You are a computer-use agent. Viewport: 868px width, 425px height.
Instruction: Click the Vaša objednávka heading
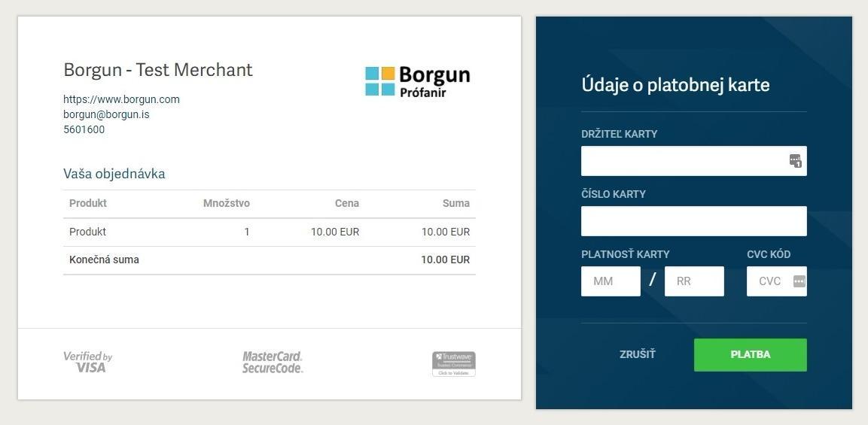[x=114, y=174]
